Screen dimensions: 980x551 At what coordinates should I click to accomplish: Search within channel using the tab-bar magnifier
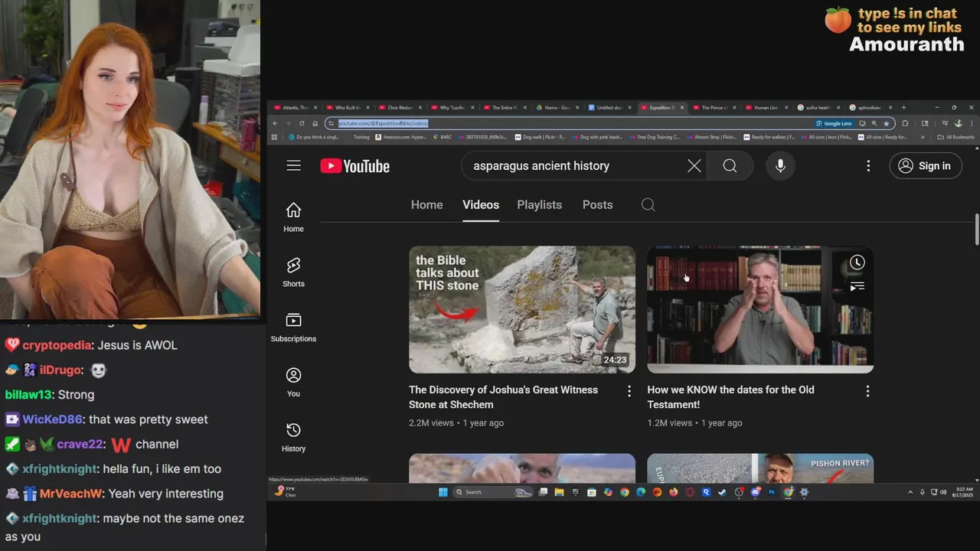point(648,204)
